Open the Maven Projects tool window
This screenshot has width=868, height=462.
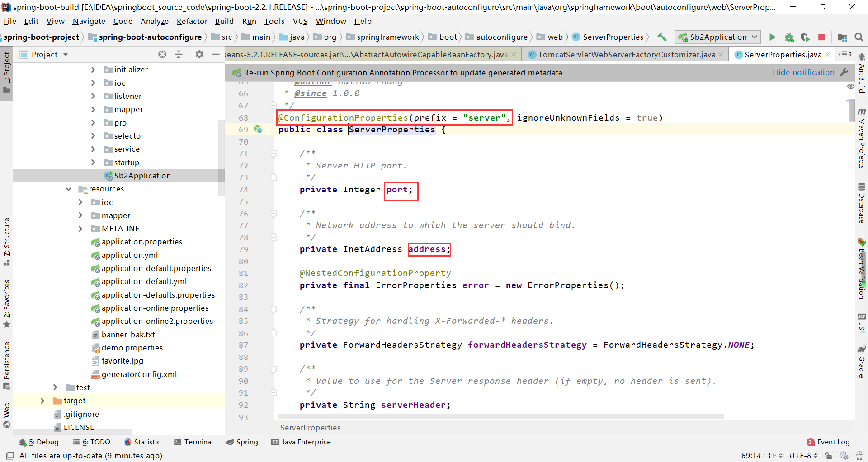[862, 139]
